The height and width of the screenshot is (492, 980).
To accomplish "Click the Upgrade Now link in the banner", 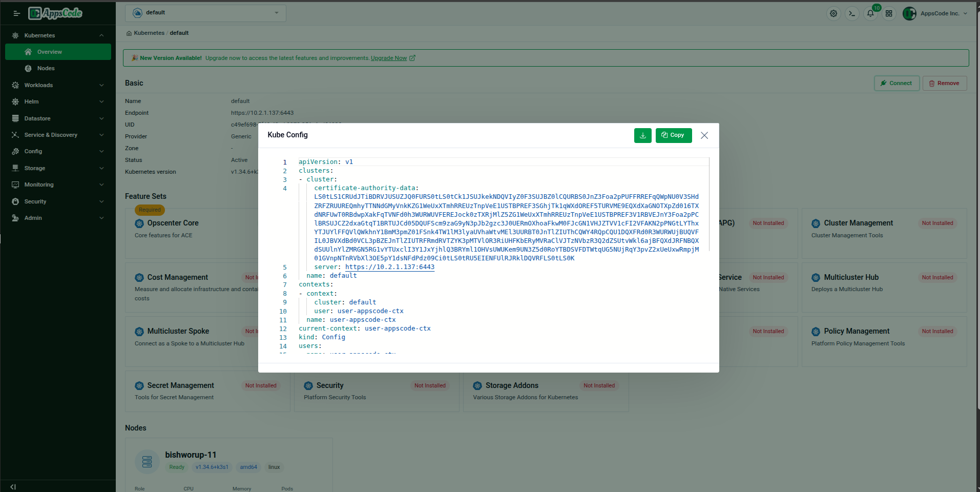I will (389, 58).
